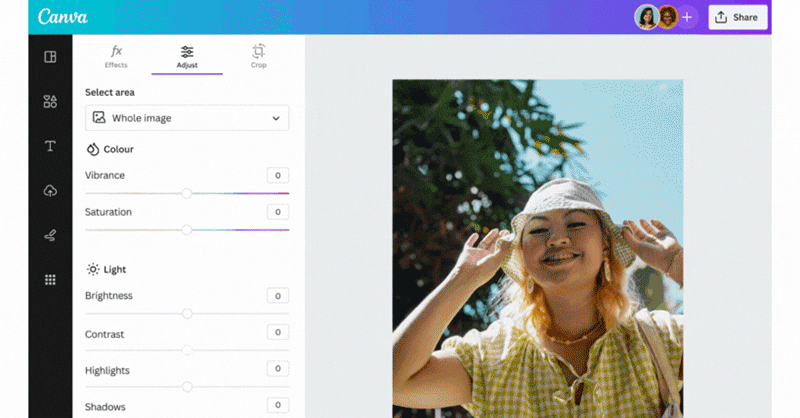The width and height of the screenshot is (800, 418).
Task: Click the Light section heading
Action: coord(106,269)
